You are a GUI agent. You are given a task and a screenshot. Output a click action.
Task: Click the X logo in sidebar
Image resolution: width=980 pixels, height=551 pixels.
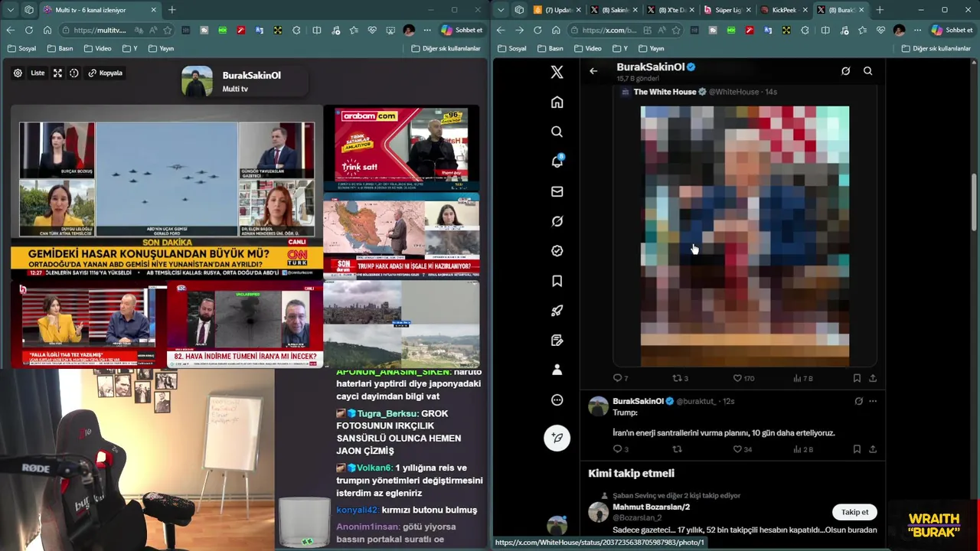pos(557,72)
